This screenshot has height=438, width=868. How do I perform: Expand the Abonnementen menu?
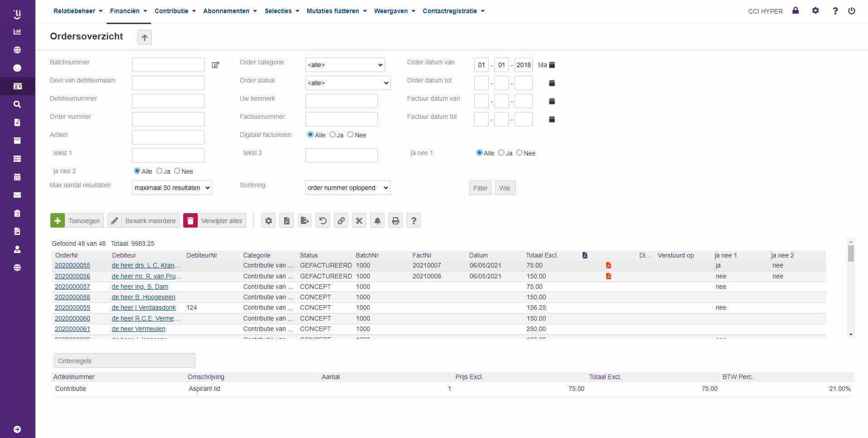click(x=230, y=11)
